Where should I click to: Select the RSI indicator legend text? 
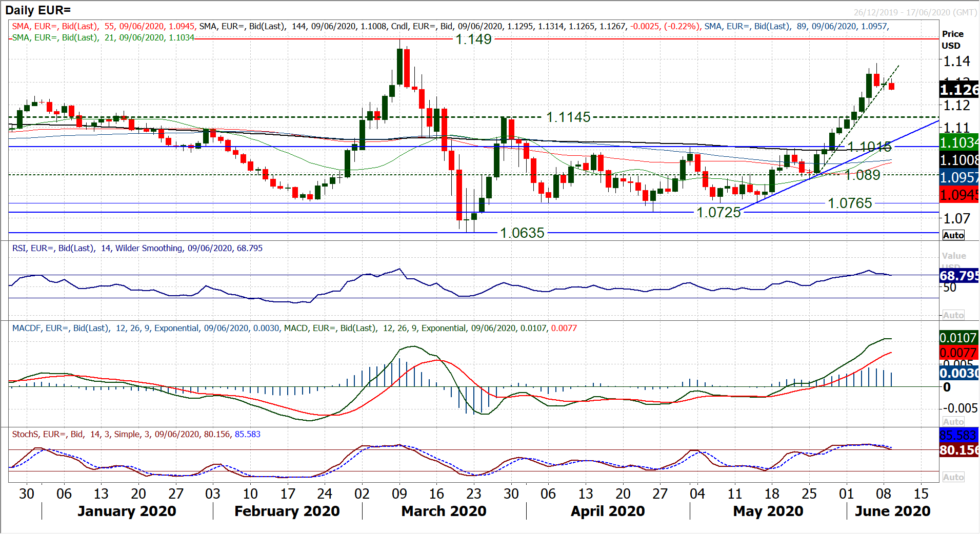tap(137, 249)
